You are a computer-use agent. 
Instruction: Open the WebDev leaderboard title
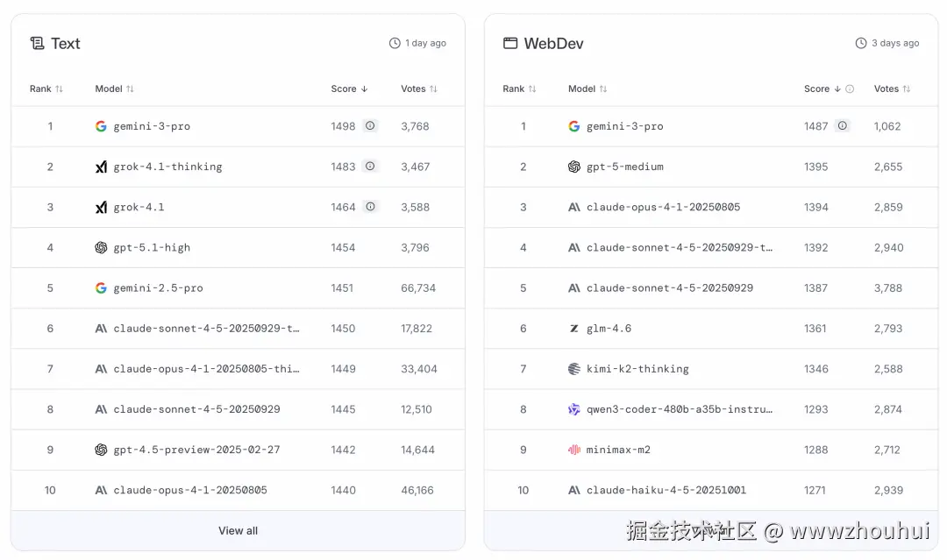(x=553, y=44)
